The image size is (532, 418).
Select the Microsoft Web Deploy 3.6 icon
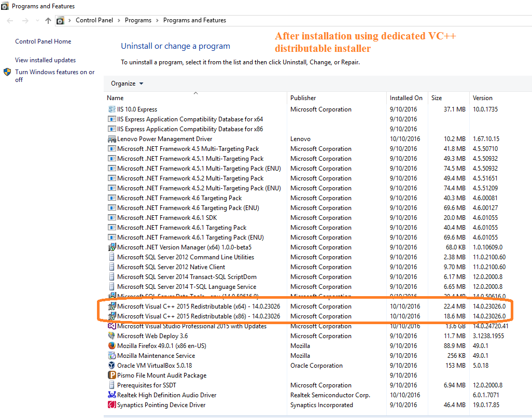pos(112,336)
